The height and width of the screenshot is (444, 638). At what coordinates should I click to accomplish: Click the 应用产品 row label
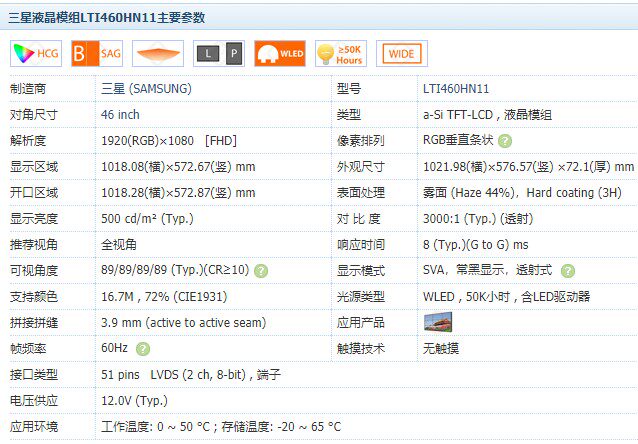pos(361,323)
